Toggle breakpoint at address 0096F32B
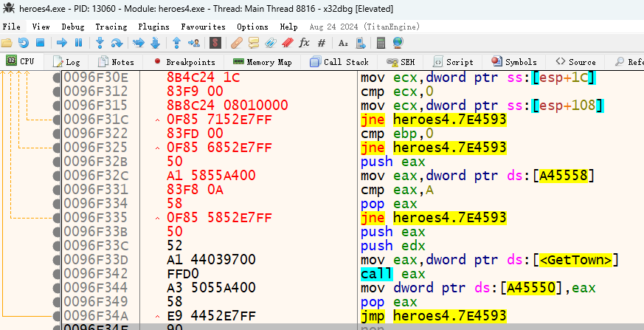Image resolution: width=644 pixels, height=330 pixels. click(x=57, y=162)
